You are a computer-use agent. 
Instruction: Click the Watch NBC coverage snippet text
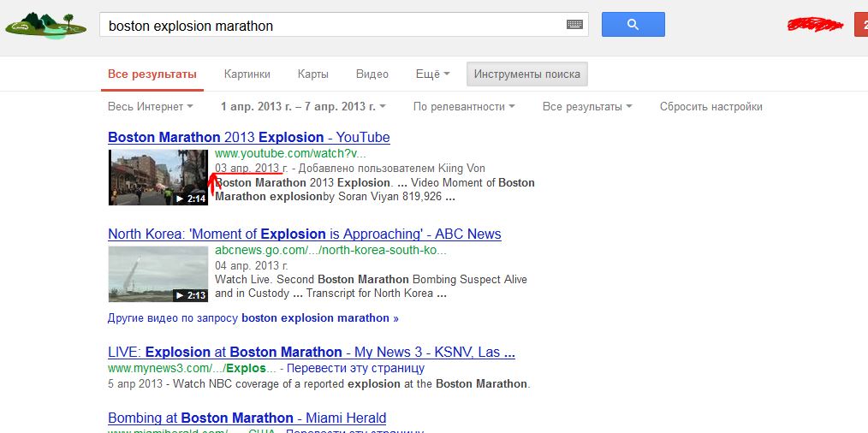[352, 383]
